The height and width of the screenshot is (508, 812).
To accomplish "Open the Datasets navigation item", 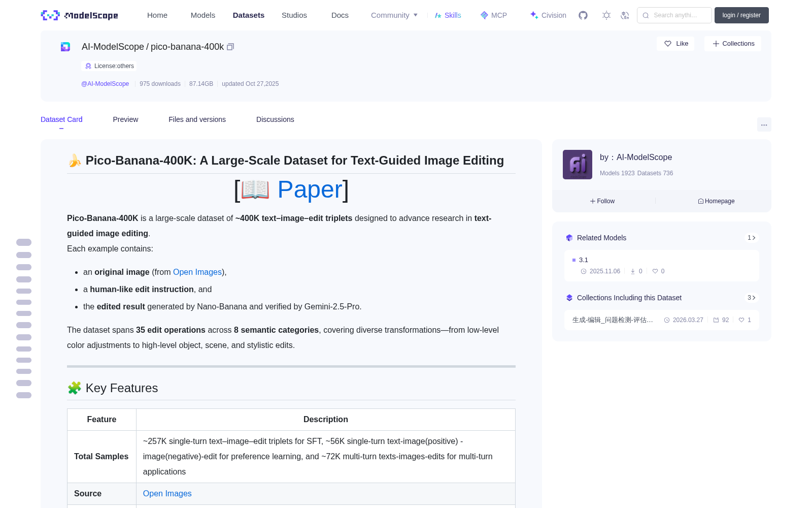I will (249, 15).
